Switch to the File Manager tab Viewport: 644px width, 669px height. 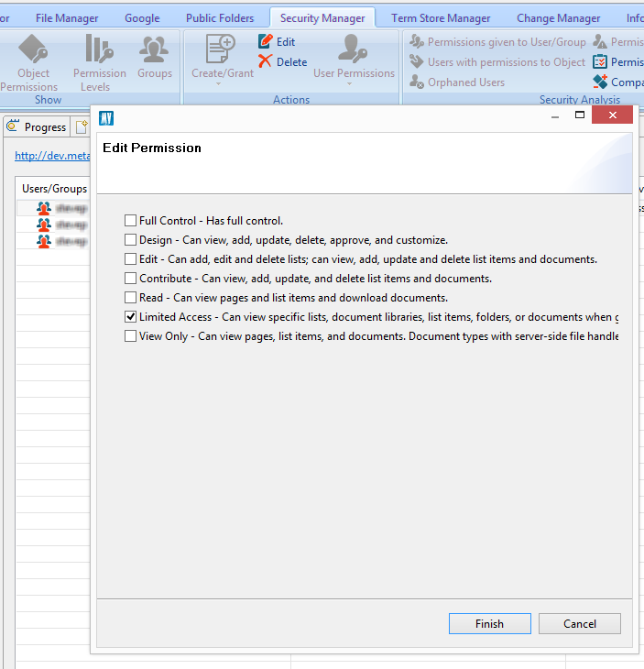coord(67,18)
